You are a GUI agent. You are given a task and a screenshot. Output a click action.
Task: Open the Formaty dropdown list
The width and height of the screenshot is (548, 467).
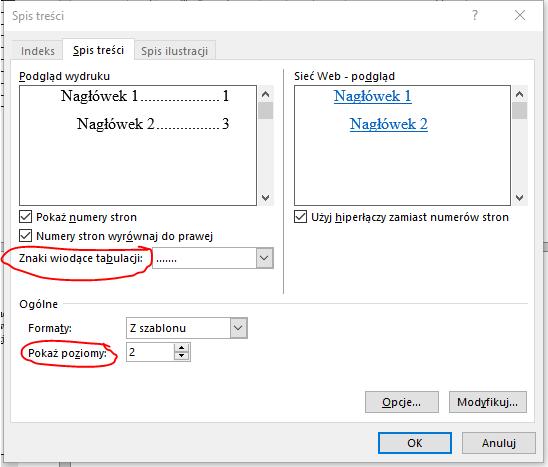tap(239, 328)
